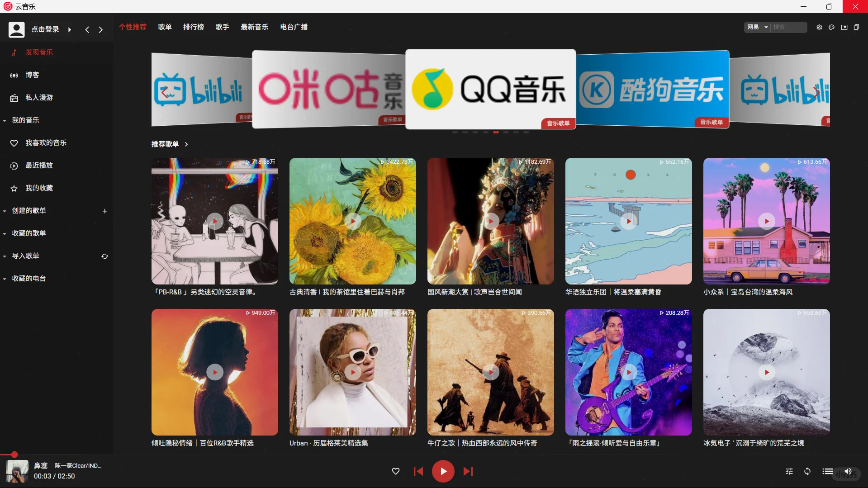
Task: Go back with the left arrow
Action: [x=87, y=30]
